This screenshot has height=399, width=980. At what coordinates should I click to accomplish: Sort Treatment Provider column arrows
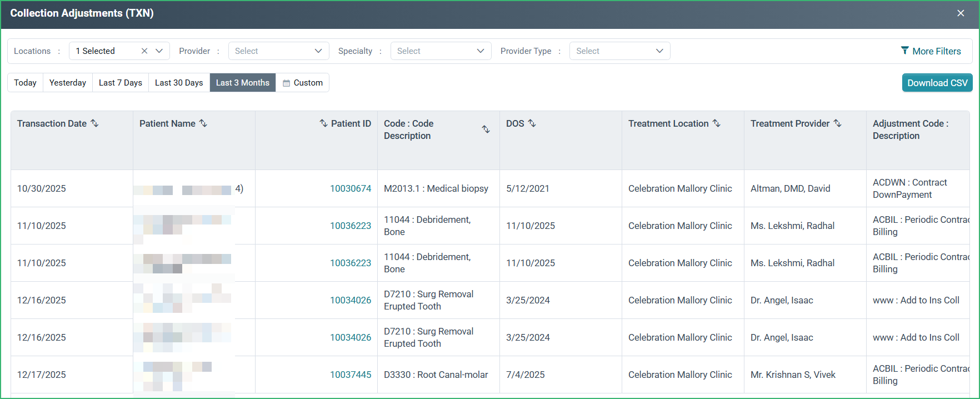838,123
